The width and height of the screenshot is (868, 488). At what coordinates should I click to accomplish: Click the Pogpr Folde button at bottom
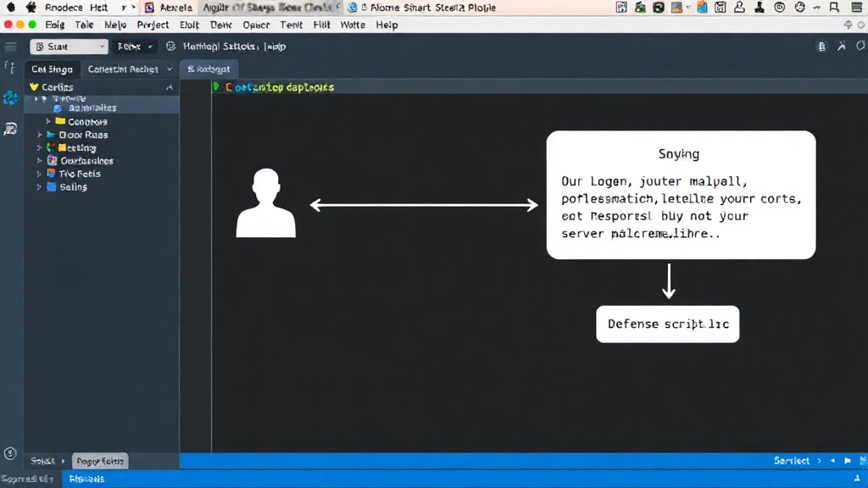(x=100, y=461)
